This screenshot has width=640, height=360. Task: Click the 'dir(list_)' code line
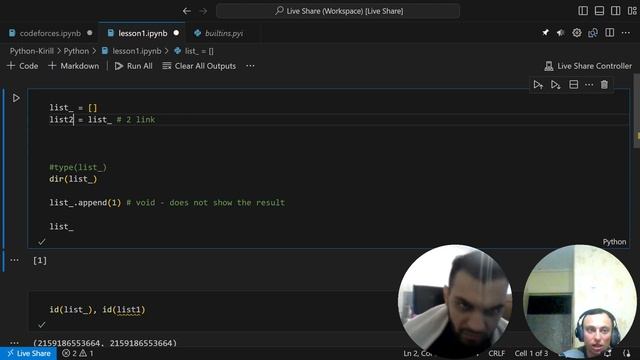73,179
